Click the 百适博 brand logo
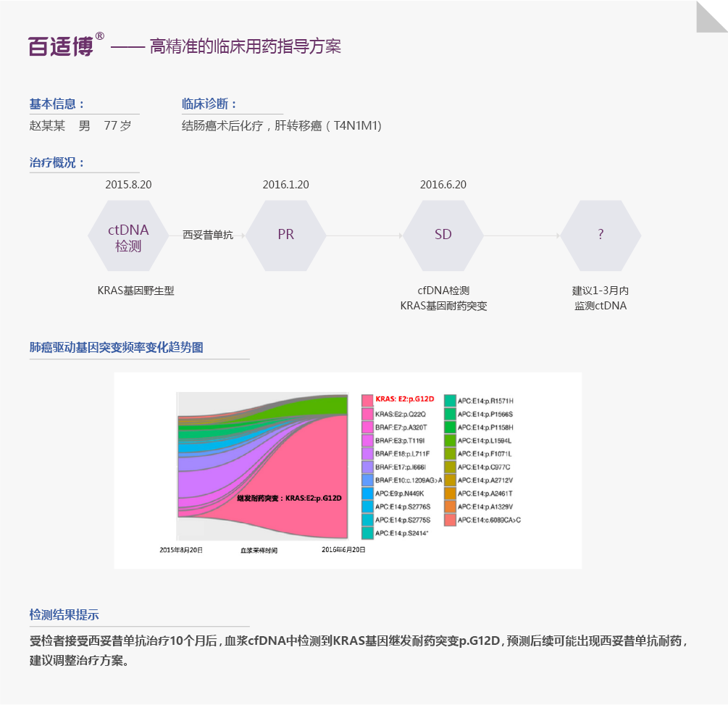728x705 pixels. (67, 45)
